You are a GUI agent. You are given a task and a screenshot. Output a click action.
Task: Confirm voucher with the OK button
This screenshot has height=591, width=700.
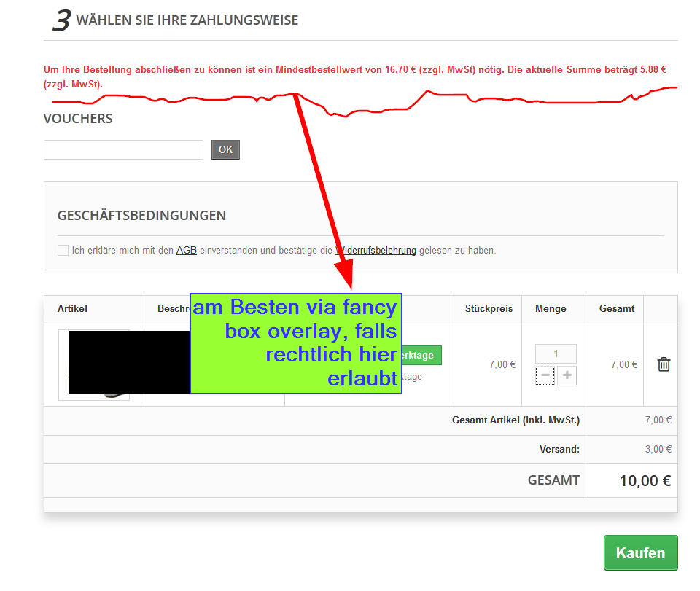[x=225, y=149]
